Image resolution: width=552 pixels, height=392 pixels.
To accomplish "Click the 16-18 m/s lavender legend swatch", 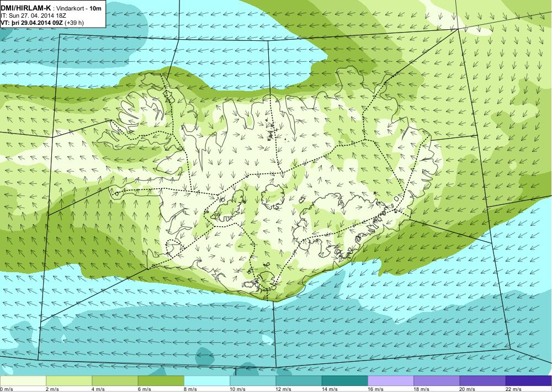I will pyautogui.click(x=391, y=380).
